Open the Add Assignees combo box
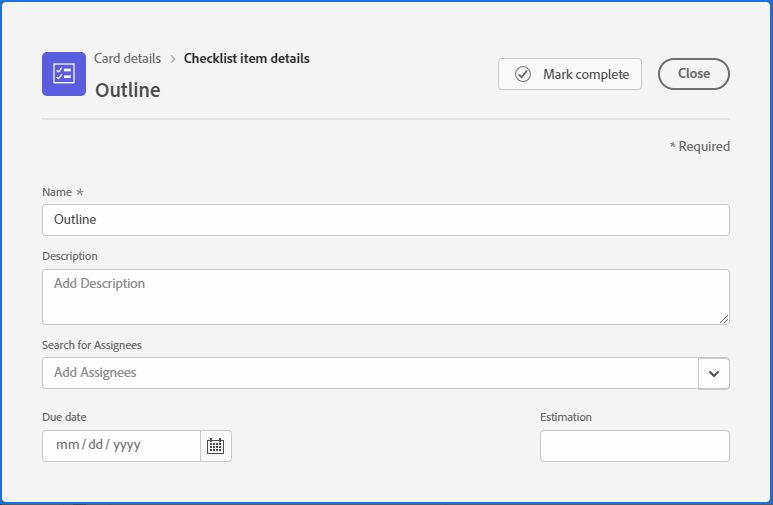Viewport: 773px width, 505px height. (370, 373)
